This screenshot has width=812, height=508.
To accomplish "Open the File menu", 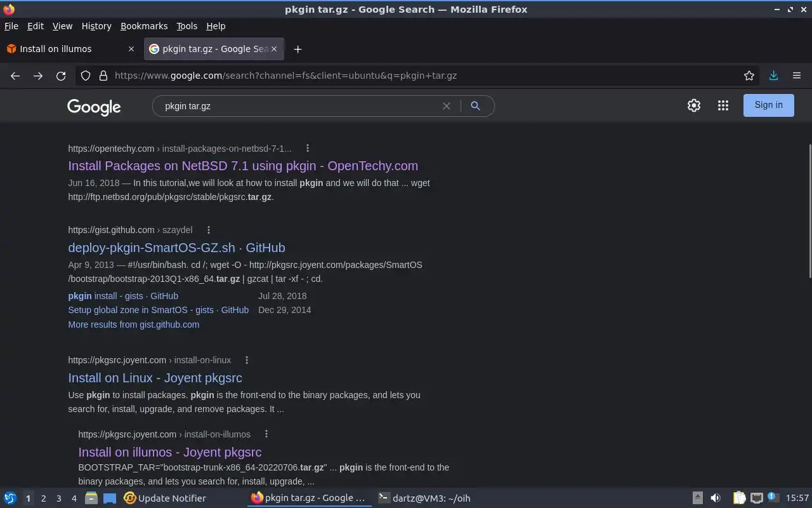I will pyautogui.click(x=11, y=26).
